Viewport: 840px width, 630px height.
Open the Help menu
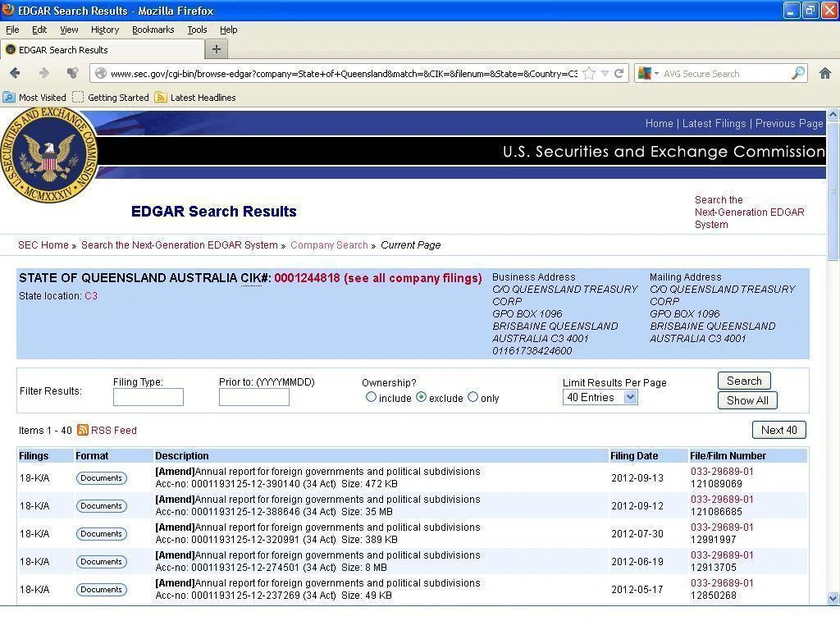[229, 30]
